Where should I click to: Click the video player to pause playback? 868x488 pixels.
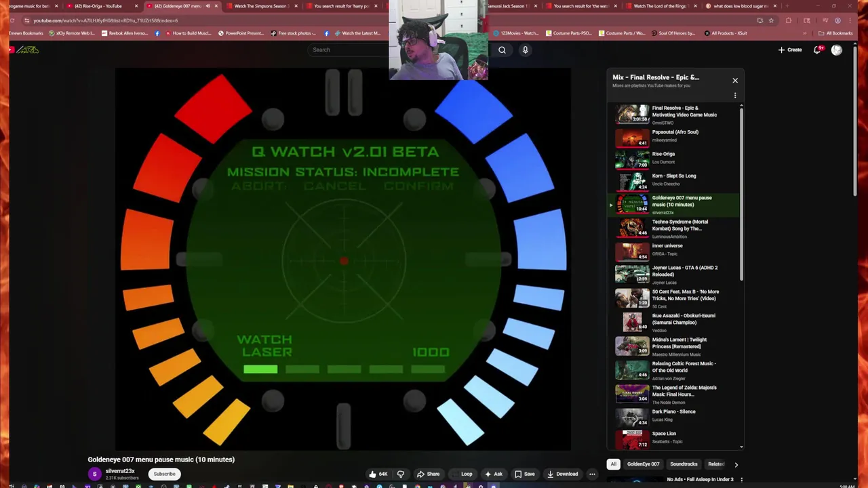pos(343,259)
